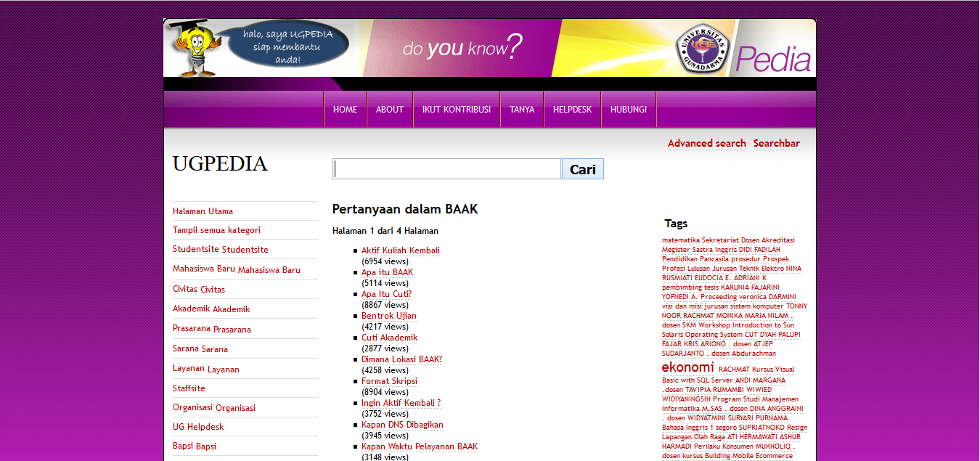Open Tampil semua kategori sidebar link

[216, 230]
